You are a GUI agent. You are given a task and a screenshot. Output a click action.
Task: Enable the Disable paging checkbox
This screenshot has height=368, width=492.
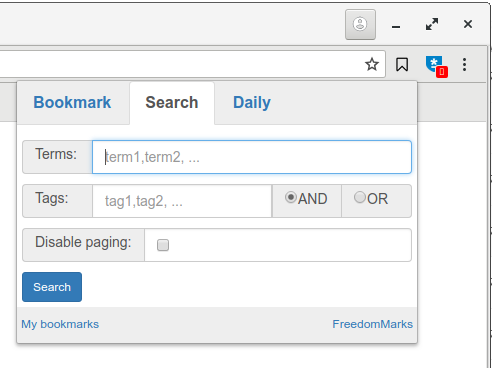pos(163,245)
